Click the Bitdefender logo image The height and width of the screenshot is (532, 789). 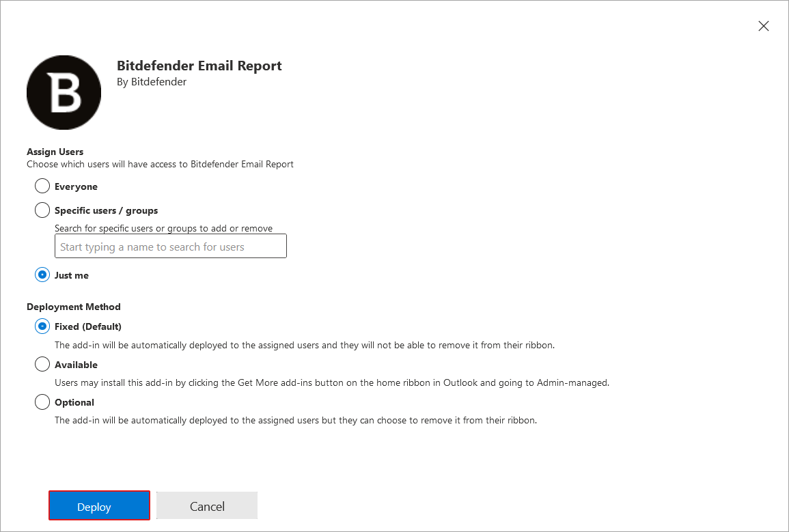[64, 93]
